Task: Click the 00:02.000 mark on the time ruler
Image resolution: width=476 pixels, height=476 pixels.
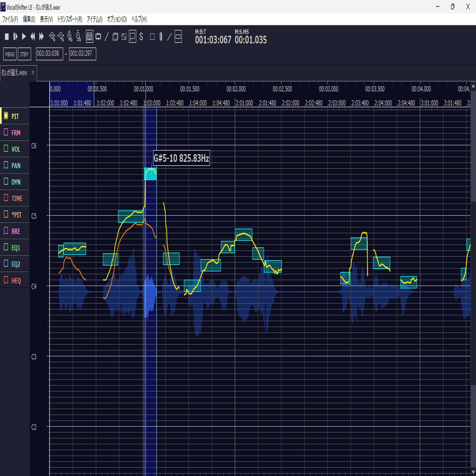Action: pyautogui.click(x=236, y=89)
